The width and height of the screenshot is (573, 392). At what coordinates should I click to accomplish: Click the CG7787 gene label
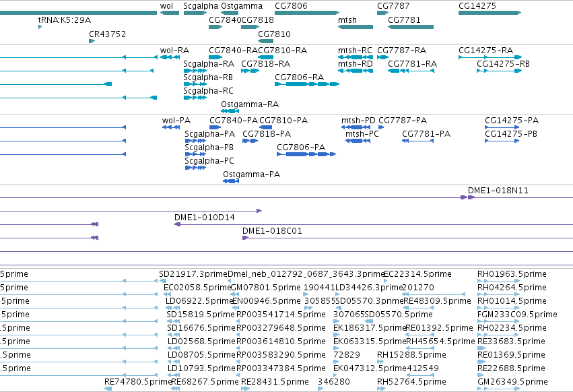coord(393,6)
